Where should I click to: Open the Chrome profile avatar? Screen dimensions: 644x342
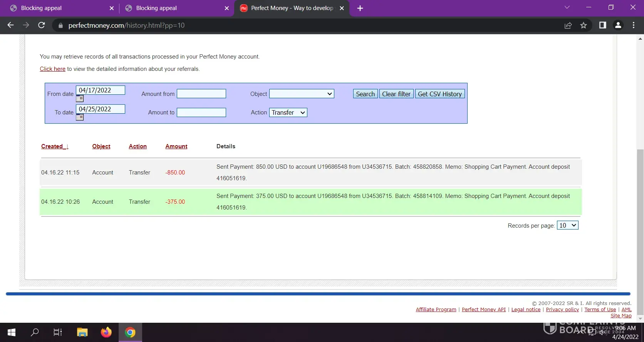[618, 25]
